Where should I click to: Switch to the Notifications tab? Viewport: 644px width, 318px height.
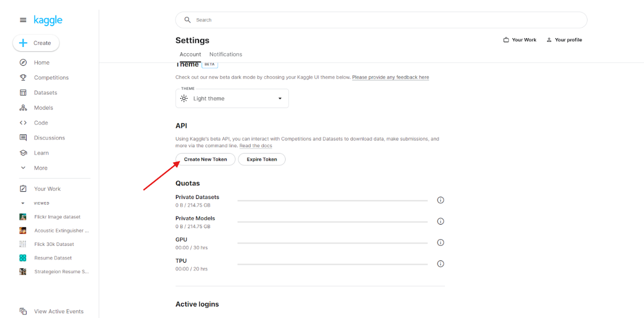(226, 54)
